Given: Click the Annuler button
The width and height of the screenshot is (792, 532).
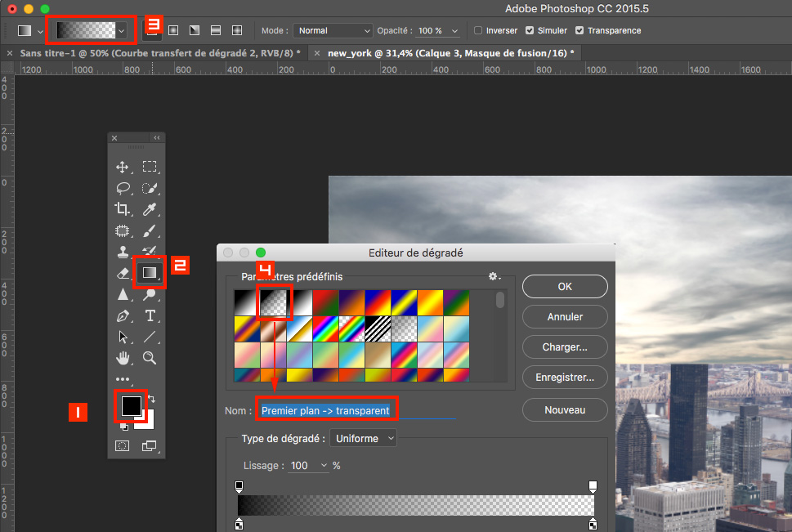Looking at the screenshot, I should pyautogui.click(x=565, y=316).
